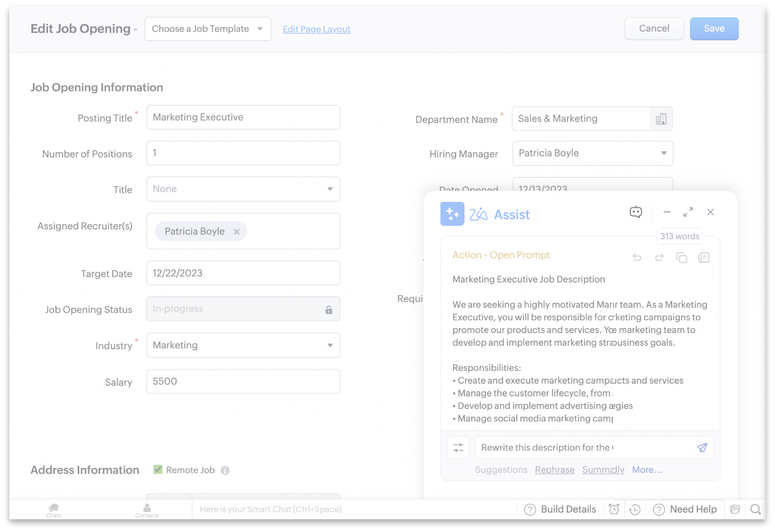Screen dimensions: 775x532
Task: Send the prompt with paper plane icon
Action: (702, 448)
